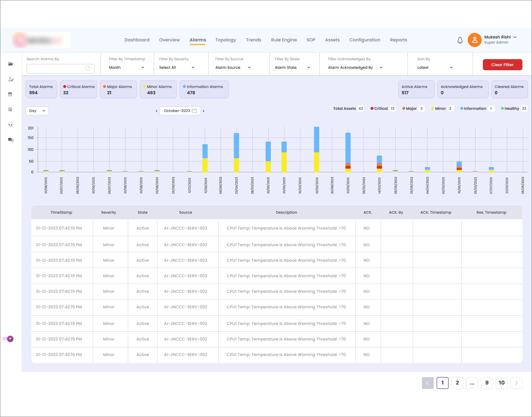Click the Search Alarms By input field
532x417 pixels.
pyautogui.click(x=61, y=68)
